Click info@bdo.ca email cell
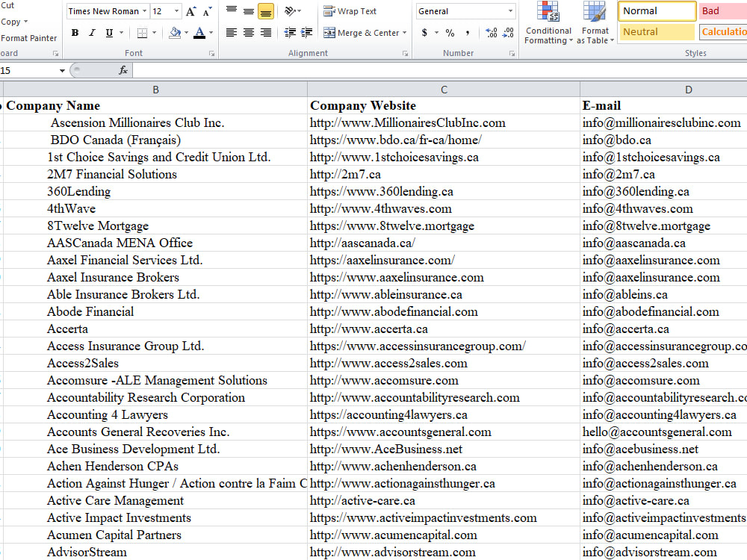The width and height of the screenshot is (747, 560). (663, 140)
